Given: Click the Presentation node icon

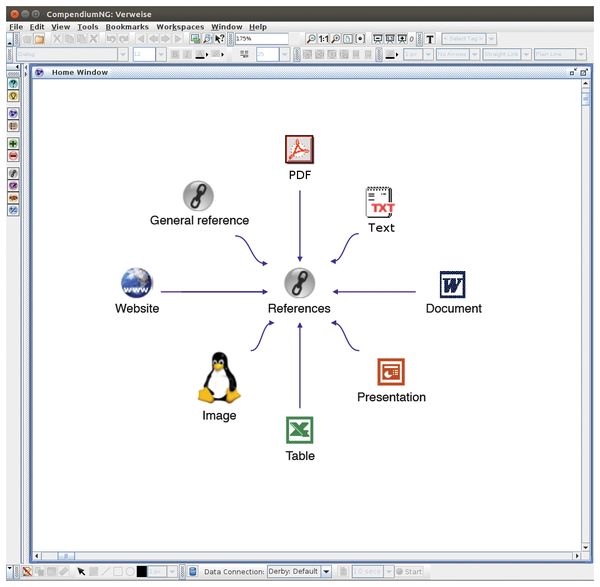Looking at the screenshot, I should pyautogui.click(x=391, y=372).
